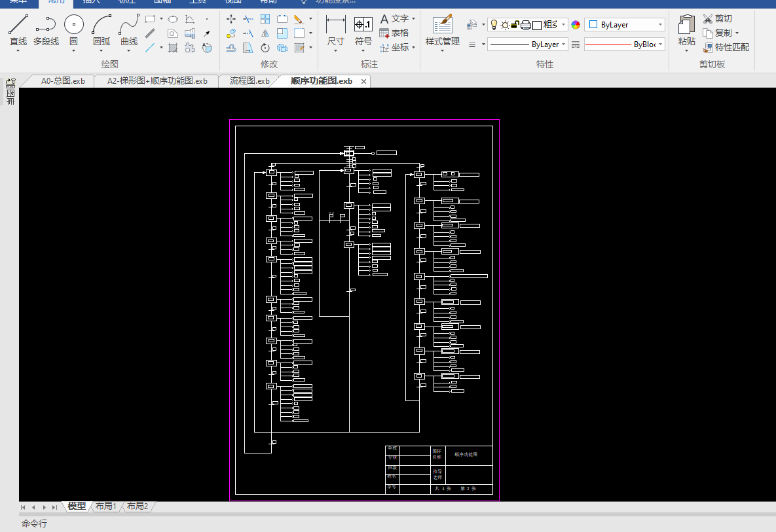Click the 剪切 (Cut) button
Image resolution: width=776 pixels, height=532 pixels.
pos(718,18)
